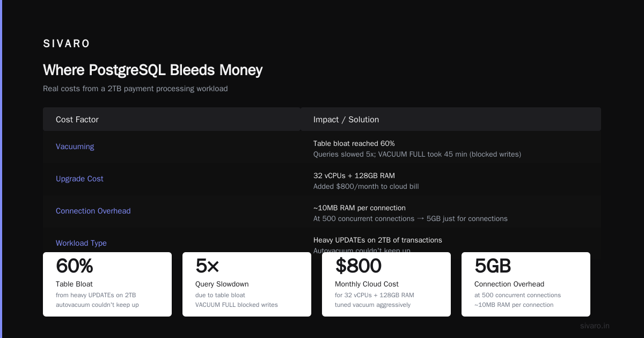Click the sivaro.in footer link

[595, 326]
